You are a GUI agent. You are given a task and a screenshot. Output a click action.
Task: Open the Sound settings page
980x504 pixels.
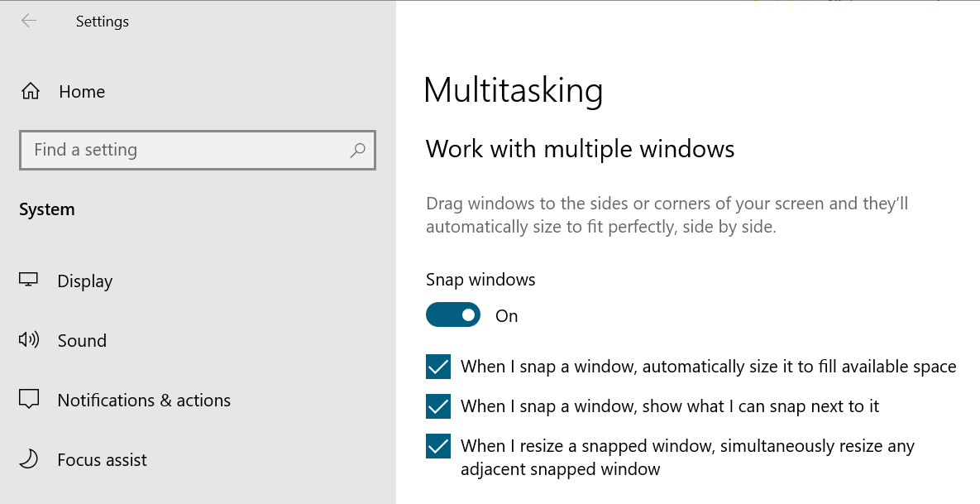(x=82, y=341)
